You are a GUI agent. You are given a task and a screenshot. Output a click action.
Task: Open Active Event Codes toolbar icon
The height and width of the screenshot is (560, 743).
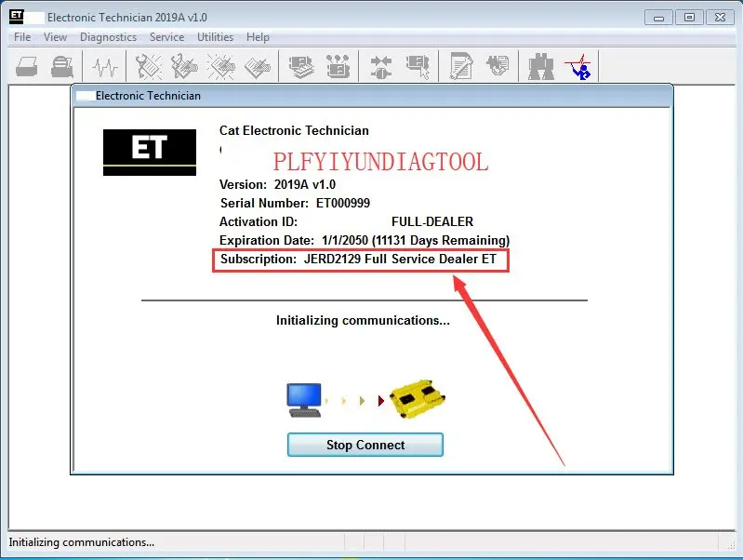220,66
